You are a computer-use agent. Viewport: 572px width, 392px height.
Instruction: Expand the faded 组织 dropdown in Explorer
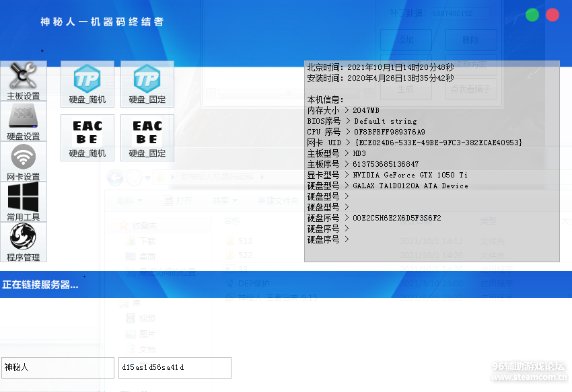pos(128,200)
